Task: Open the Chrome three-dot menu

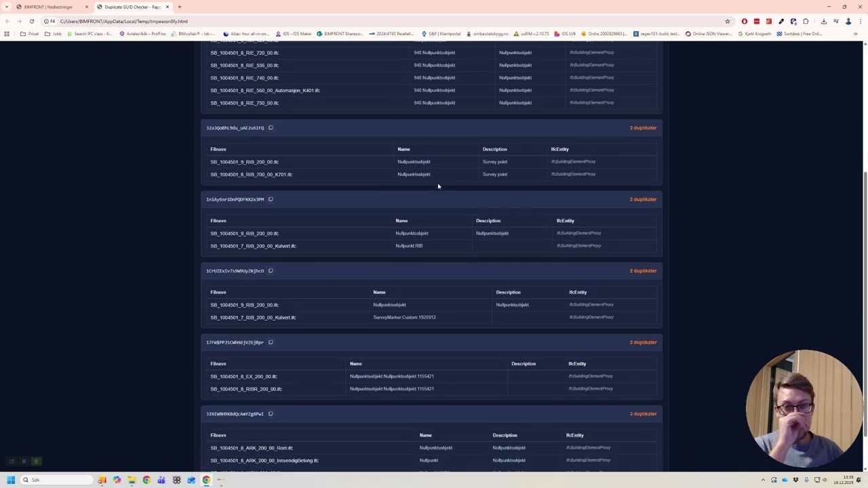Action: (x=860, y=21)
